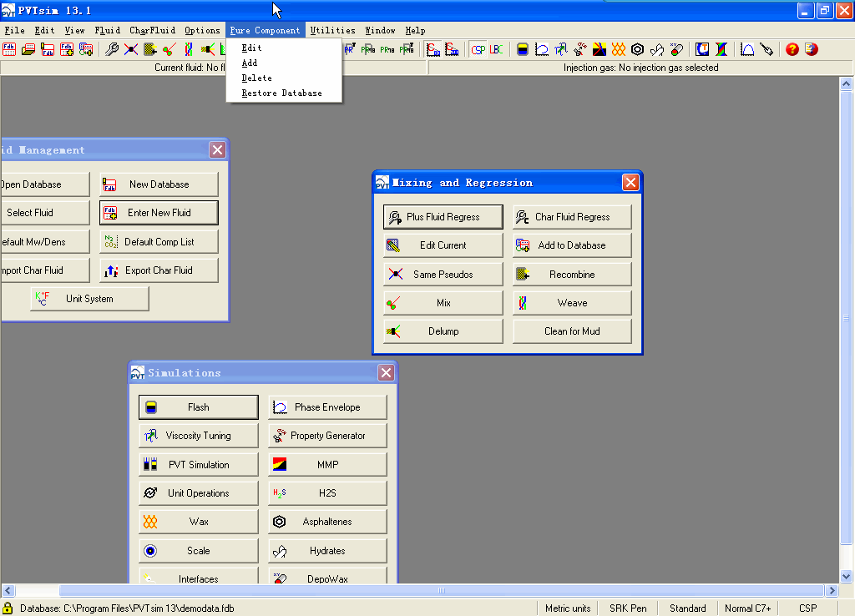Click the Open Database toolbar icon
The image size is (855, 616).
pos(9,49)
